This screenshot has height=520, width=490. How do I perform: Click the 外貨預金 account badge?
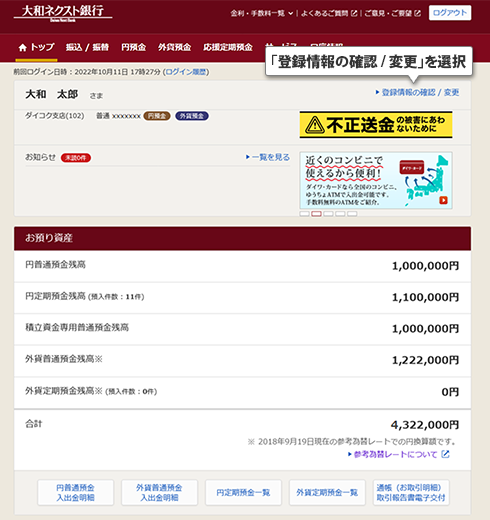pyautogui.click(x=192, y=116)
